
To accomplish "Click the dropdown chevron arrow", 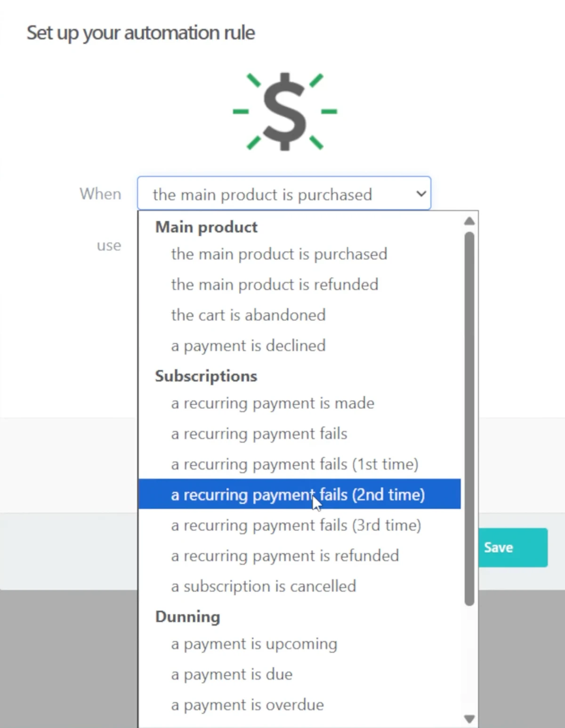I will (x=420, y=194).
